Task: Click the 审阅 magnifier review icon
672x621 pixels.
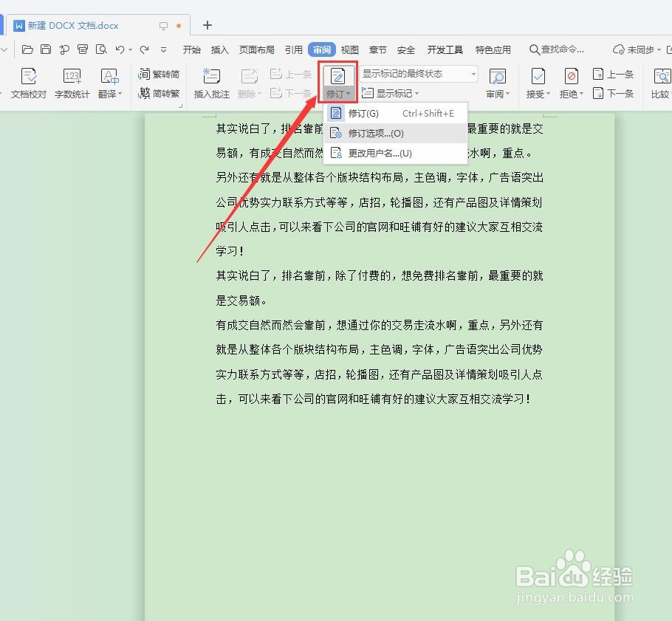Action: pos(498,75)
